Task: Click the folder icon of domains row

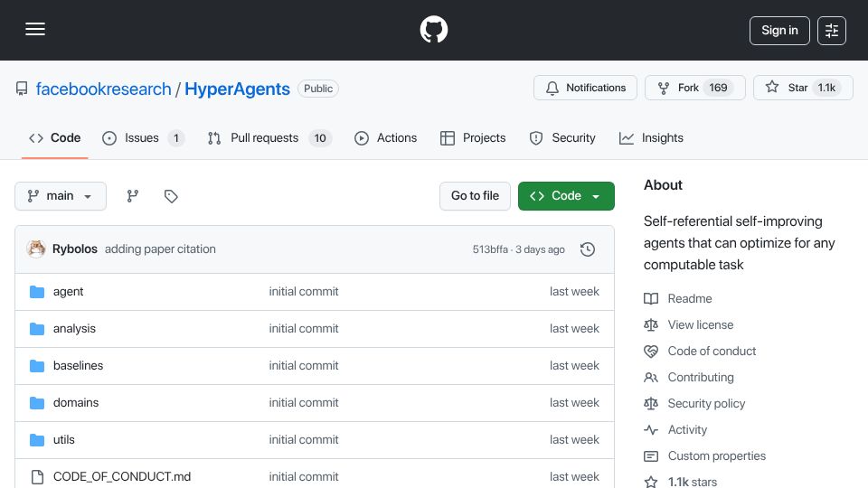Action: (x=37, y=403)
